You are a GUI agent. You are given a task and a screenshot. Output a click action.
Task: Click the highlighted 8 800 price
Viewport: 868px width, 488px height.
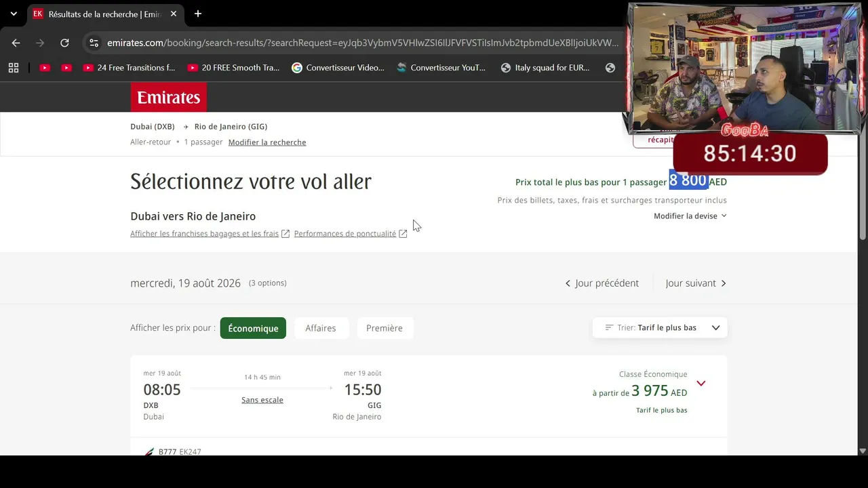[x=688, y=180]
